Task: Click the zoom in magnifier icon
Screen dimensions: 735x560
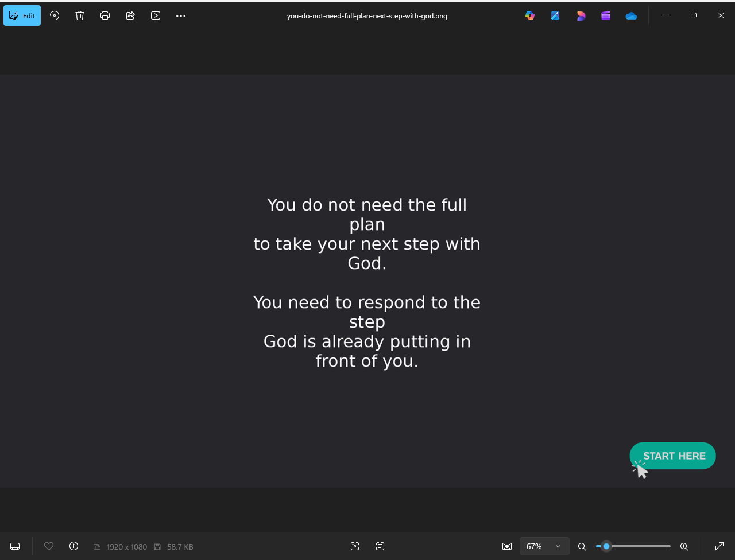Action: [x=684, y=546]
